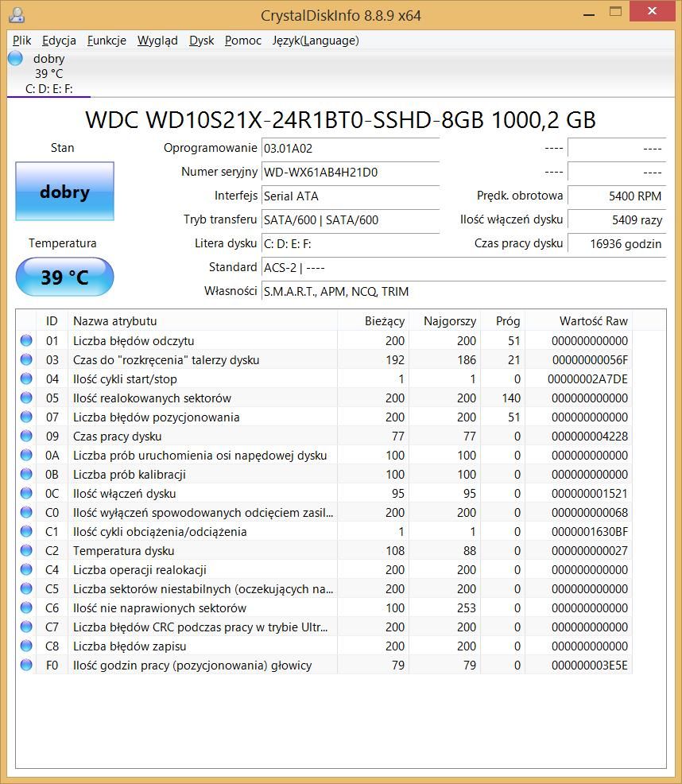The width and height of the screenshot is (682, 784).
Task: Click the disk model title WDC WD10S21X
Action: (x=340, y=120)
